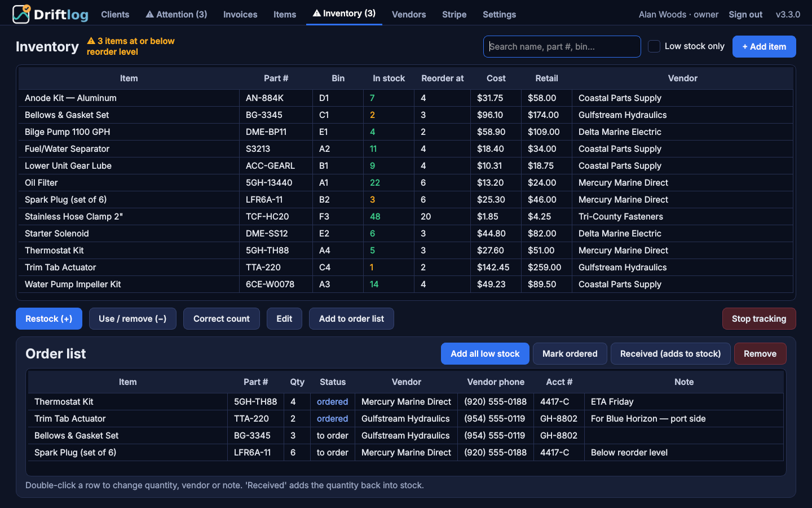Open the Settings tab
The height and width of the screenshot is (508, 812).
pyautogui.click(x=499, y=14)
